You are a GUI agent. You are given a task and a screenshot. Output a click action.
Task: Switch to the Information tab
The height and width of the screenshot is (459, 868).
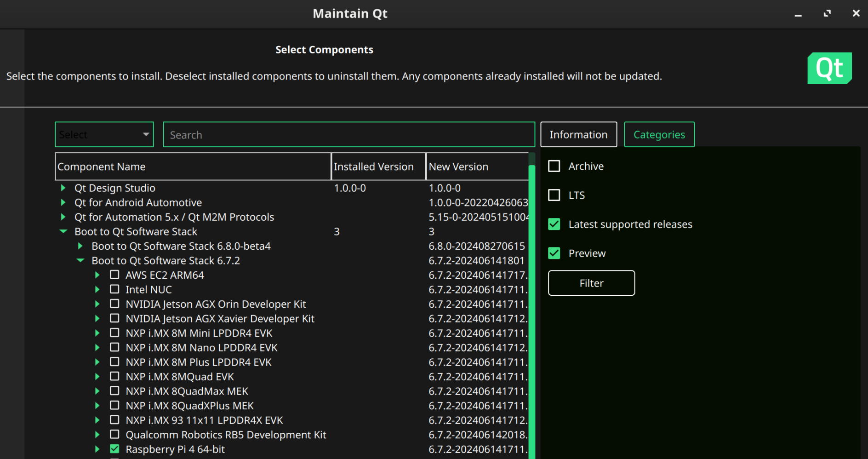[x=578, y=135]
